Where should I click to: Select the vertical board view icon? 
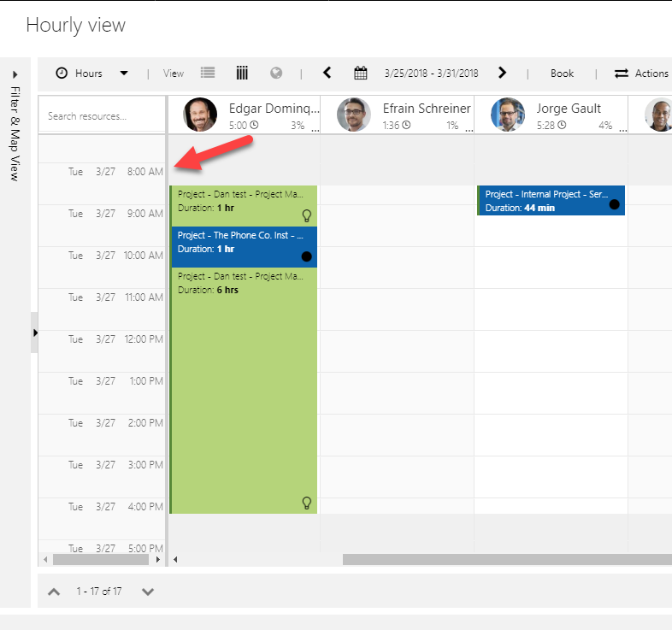(x=242, y=74)
